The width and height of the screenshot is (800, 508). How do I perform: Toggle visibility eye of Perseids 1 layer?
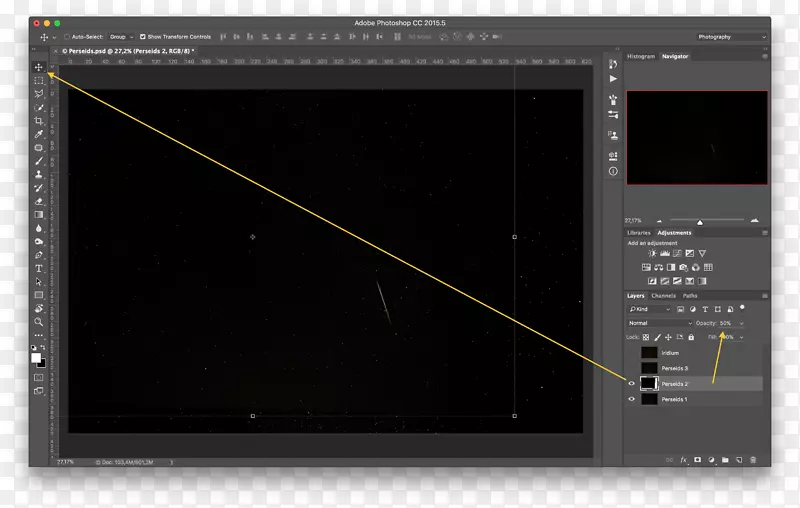(631, 399)
